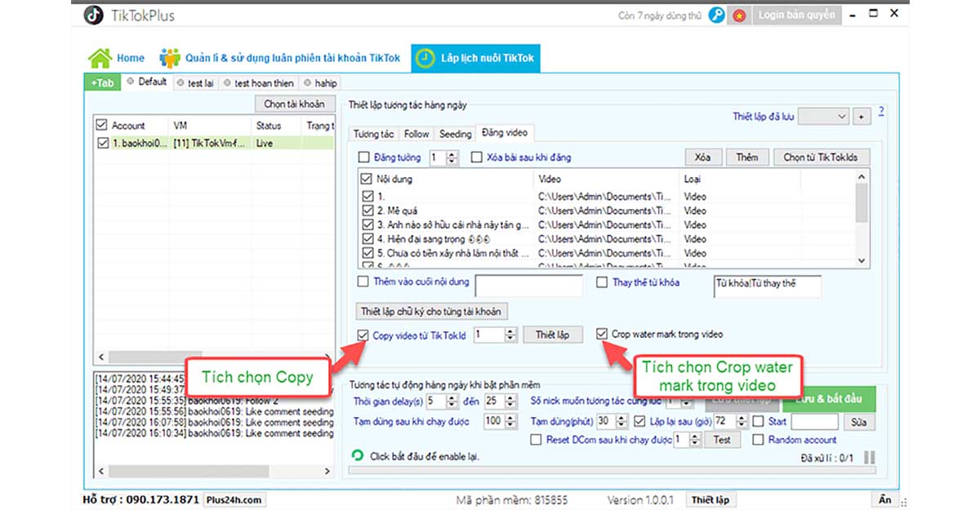Enable 'Thêm vào cuối nội dung' checkbox

tap(364, 282)
